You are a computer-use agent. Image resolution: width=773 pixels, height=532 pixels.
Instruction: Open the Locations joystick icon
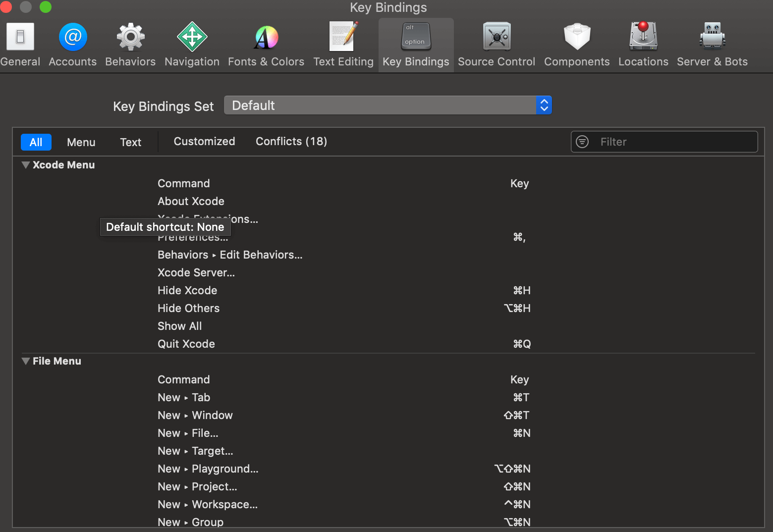point(643,36)
